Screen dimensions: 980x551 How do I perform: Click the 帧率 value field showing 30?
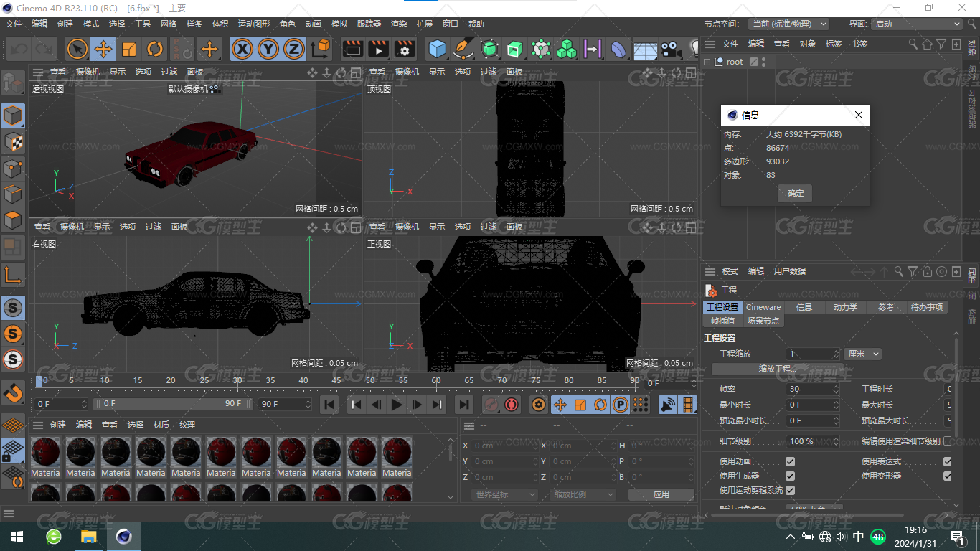(813, 389)
